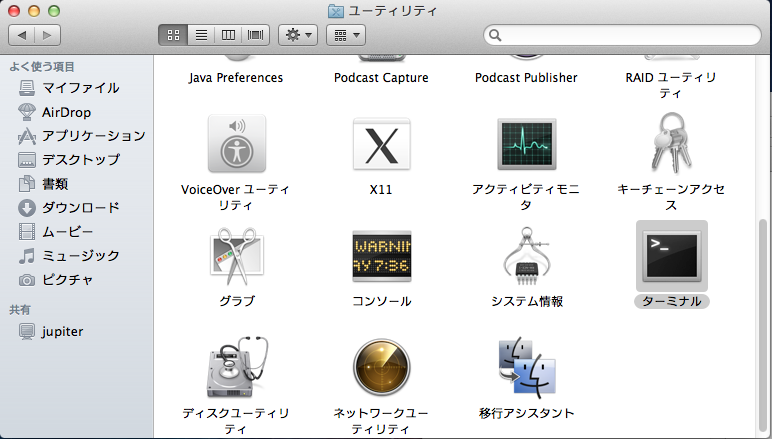The width and height of the screenshot is (772, 439).
Task: Open ピクチャ in the sidebar
Action: click(77, 280)
